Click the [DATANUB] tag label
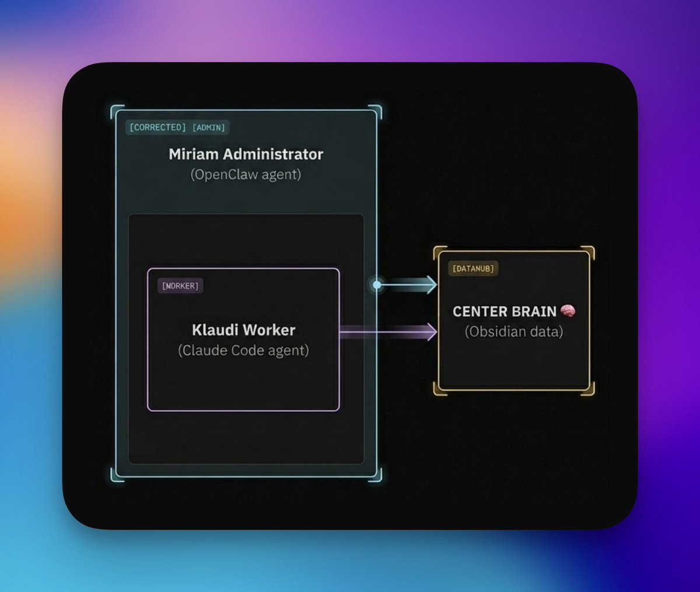Image resolution: width=700 pixels, height=592 pixels. coord(473,269)
